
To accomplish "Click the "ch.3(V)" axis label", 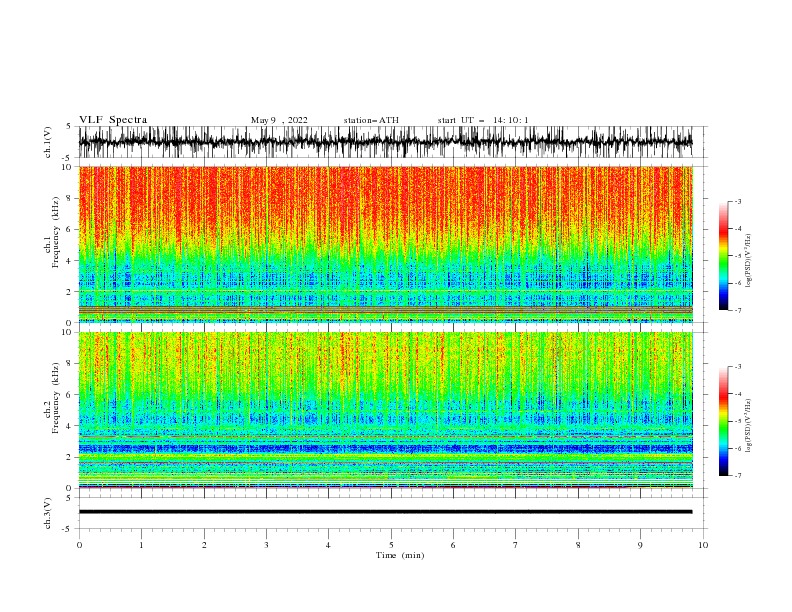I will pos(48,513).
